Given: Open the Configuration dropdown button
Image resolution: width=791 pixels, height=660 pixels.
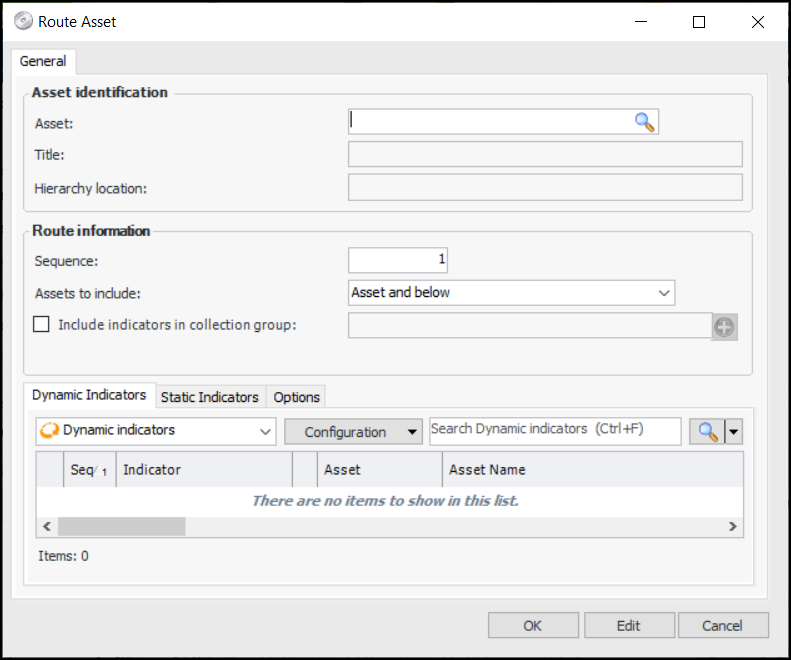Looking at the screenshot, I should click(353, 432).
